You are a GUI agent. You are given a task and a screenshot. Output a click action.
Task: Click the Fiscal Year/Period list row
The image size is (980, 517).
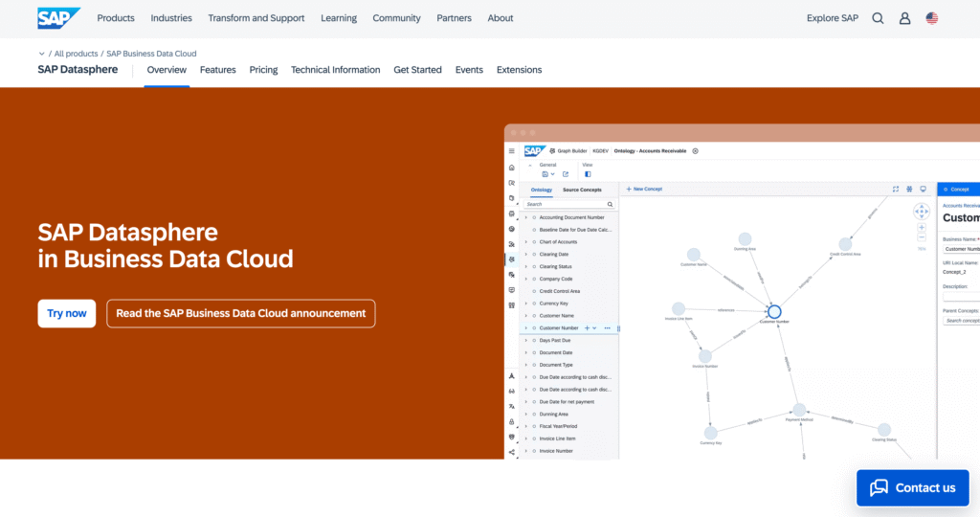569,426
